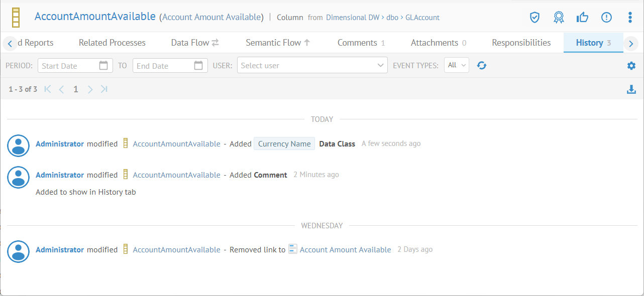Click the exclamation warning circle icon
This screenshot has height=296, width=644.
[x=606, y=18]
